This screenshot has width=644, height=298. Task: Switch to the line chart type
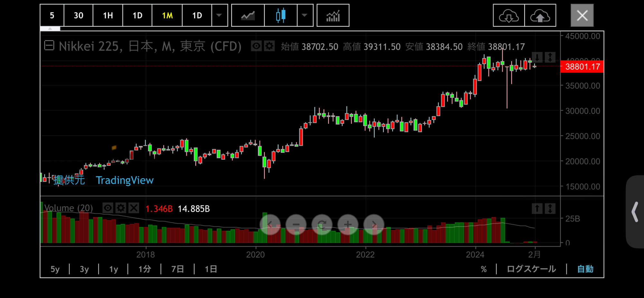pyautogui.click(x=248, y=15)
